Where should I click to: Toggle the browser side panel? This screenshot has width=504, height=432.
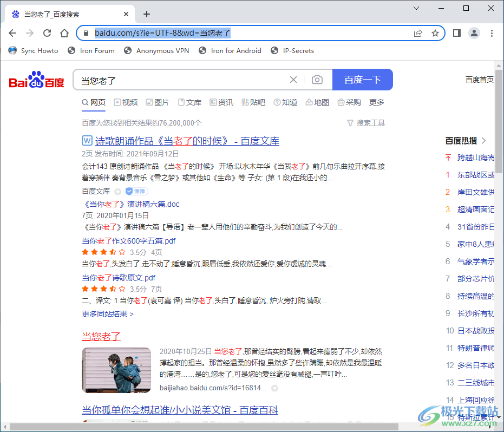point(457,33)
